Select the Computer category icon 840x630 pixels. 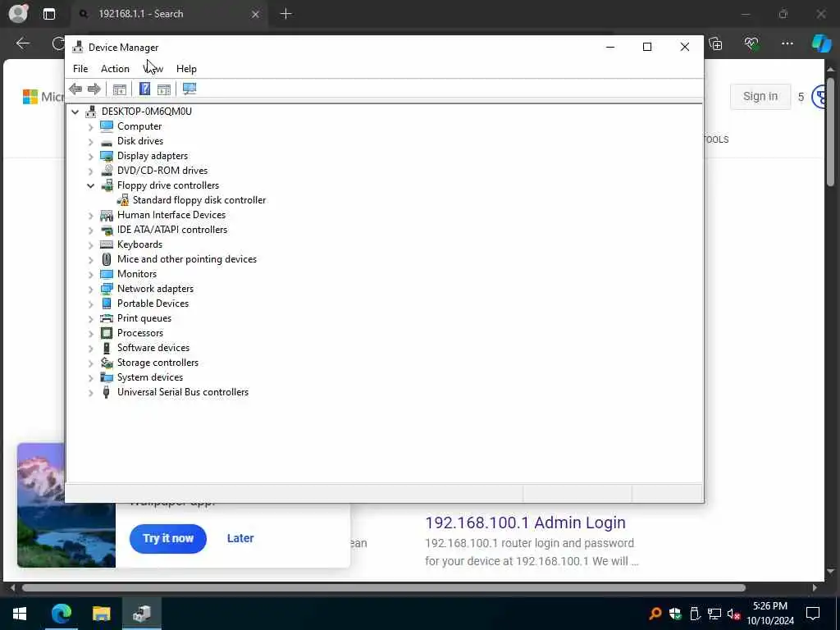pyautogui.click(x=107, y=126)
